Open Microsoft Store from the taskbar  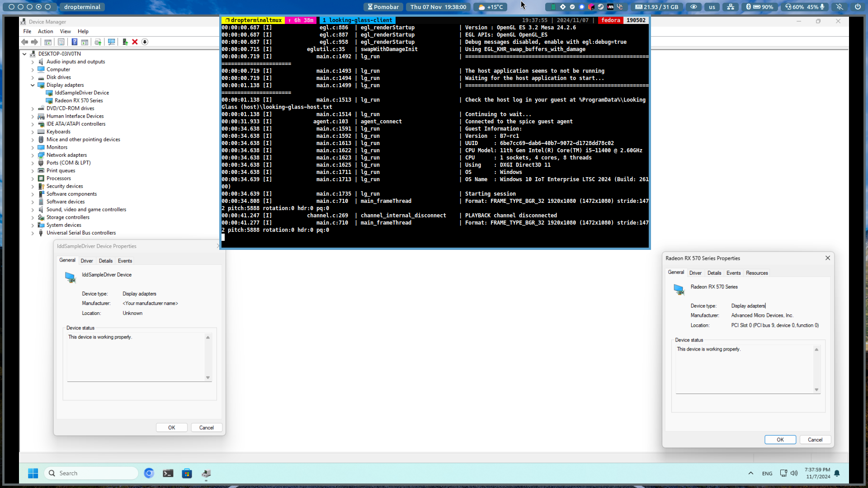(187, 473)
